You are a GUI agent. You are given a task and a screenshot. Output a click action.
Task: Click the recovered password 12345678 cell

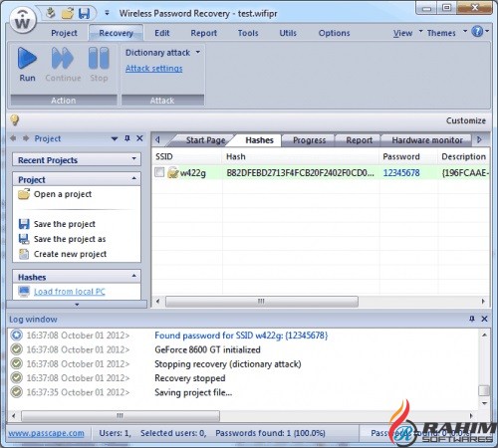[401, 173]
